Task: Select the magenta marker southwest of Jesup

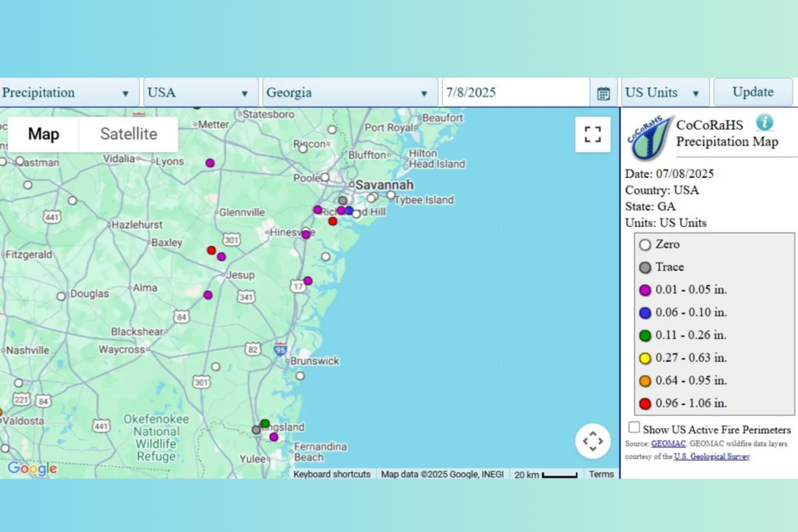Action: (x=208, y=295)
